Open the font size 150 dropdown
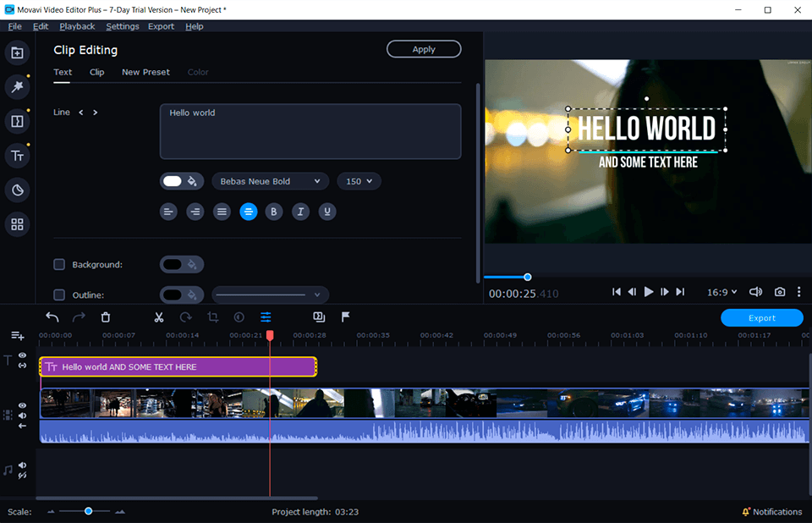 click(360, 180)
